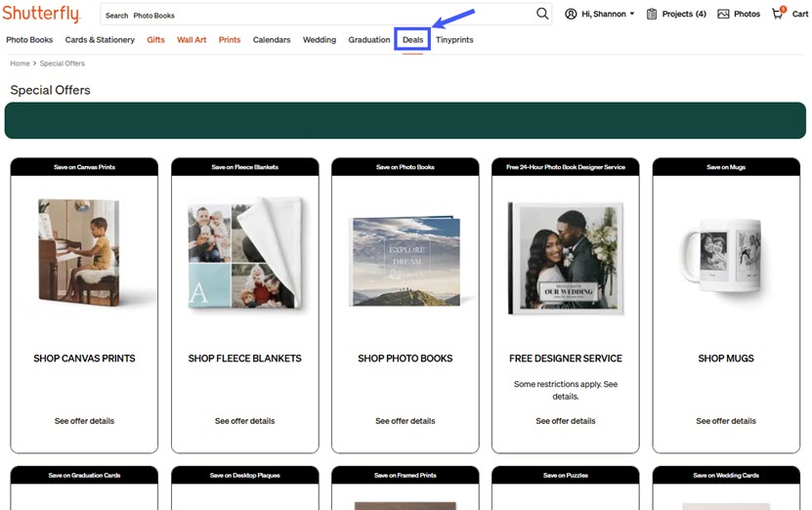Open the Cart link text
This screenshot has height=510, width=812.
click(x=799, y=14)
